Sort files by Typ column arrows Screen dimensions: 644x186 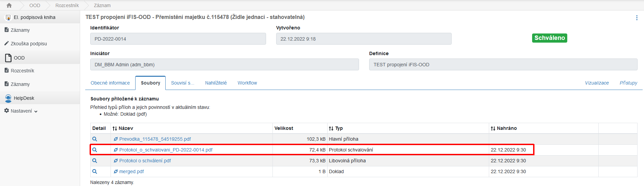[x=331, y=129]
